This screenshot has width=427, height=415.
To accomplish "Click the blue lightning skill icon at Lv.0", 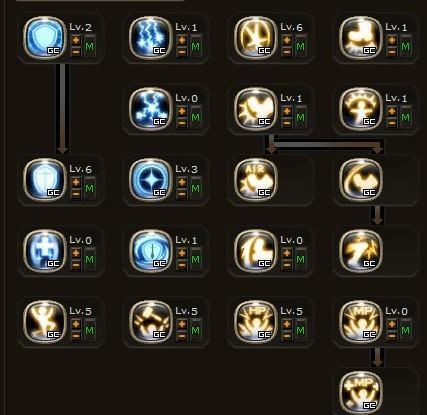I will tap(151, 109).
